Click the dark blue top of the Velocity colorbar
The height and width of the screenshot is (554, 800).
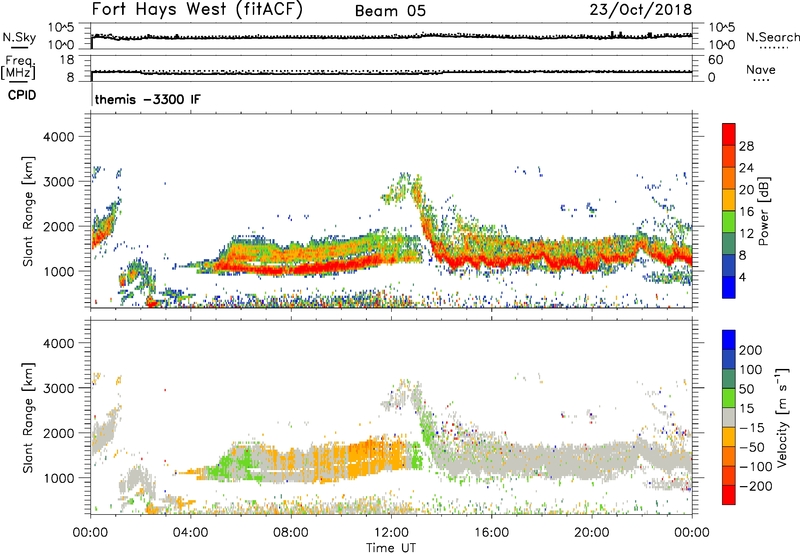729,340
